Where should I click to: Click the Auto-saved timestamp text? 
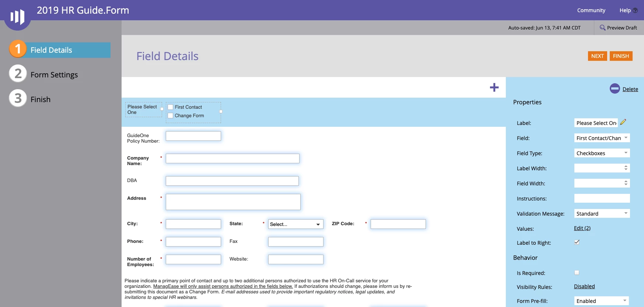click(544, 28)
